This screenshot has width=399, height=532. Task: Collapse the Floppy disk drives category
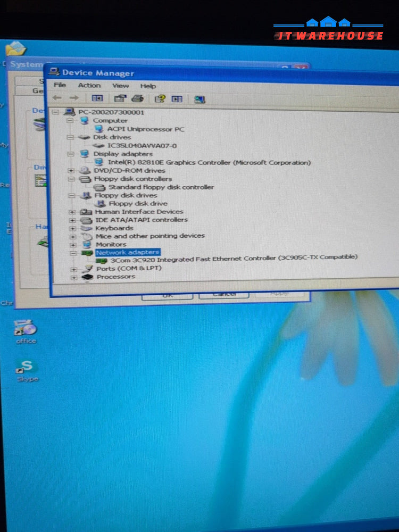click(x=72, y=195)
